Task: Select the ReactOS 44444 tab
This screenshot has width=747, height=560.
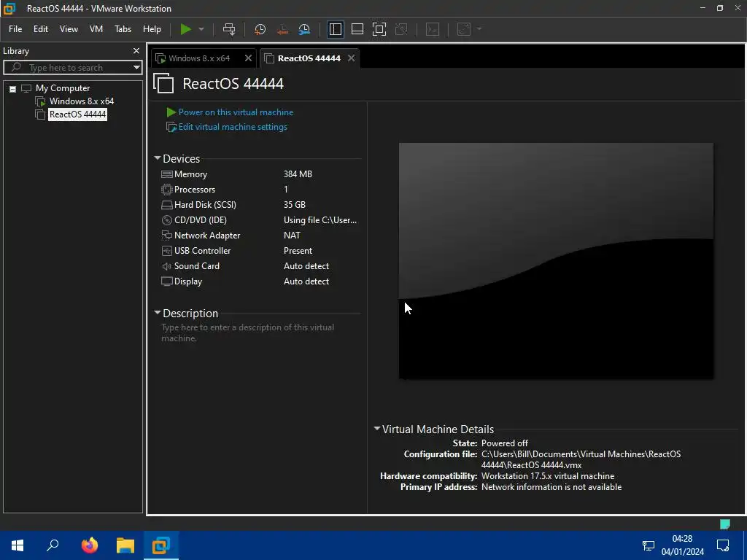Action: click(x=309, y=58)
